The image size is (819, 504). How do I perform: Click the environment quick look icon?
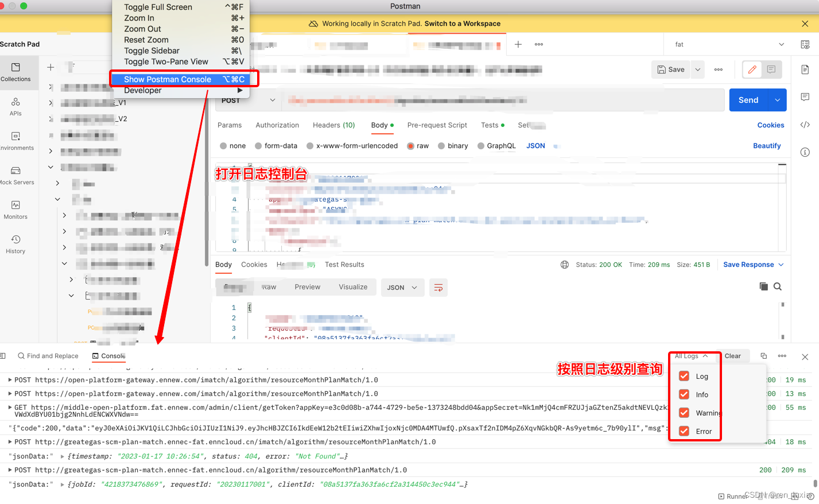[x=805, y=44]
